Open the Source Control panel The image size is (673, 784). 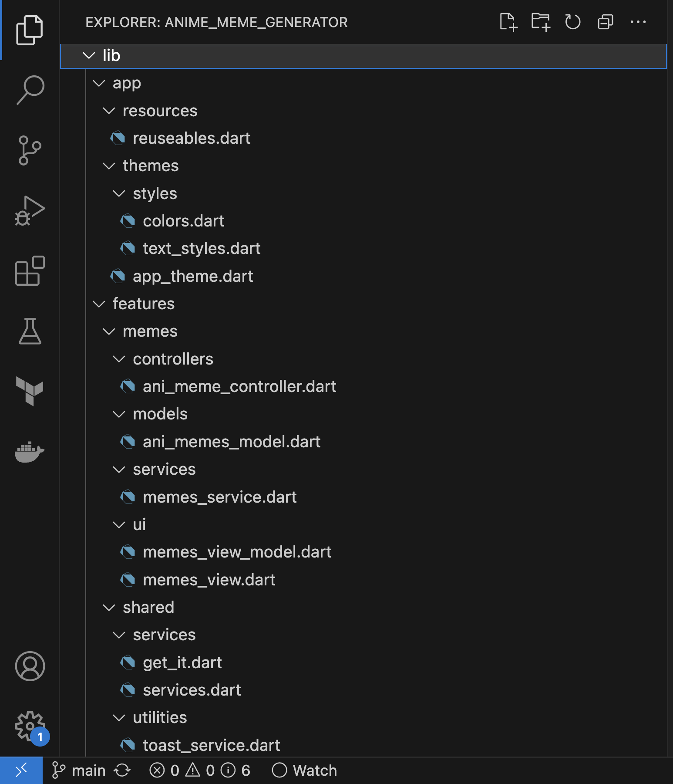pyautogui.click(x=30, y=149)
